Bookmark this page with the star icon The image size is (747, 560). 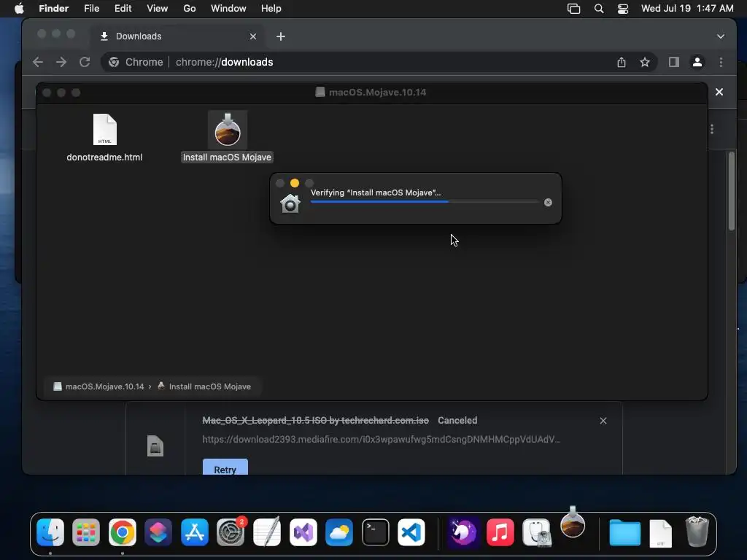645,62
